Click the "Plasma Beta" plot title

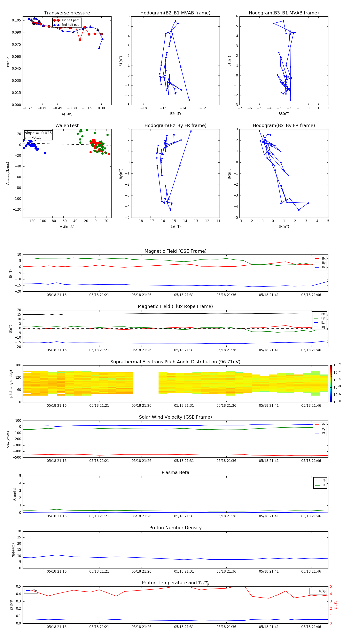(175, 472)
